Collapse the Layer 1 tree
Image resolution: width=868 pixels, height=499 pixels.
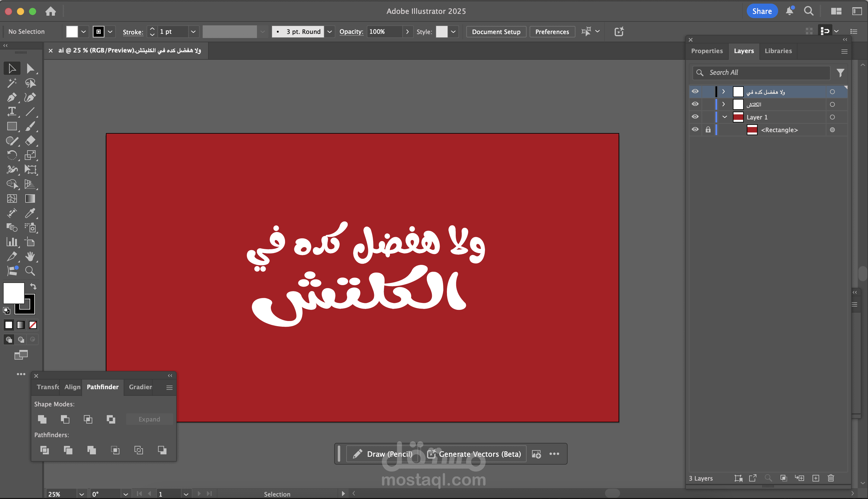(724, 117)
